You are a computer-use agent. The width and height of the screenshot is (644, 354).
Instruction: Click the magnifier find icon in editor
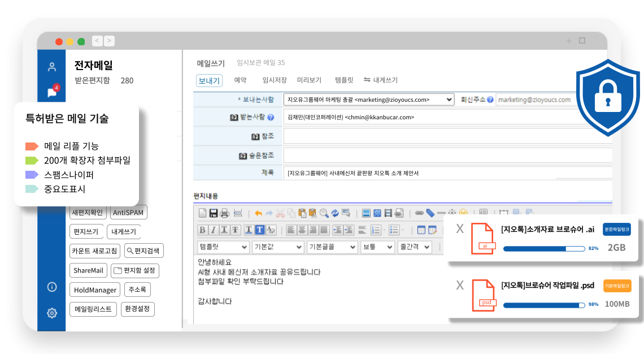[x=324, y=213]
